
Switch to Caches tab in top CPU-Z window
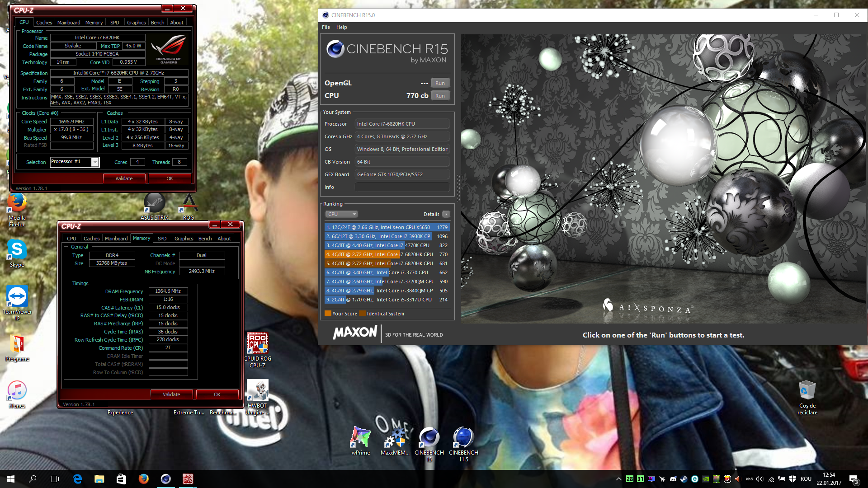point(44,23)
